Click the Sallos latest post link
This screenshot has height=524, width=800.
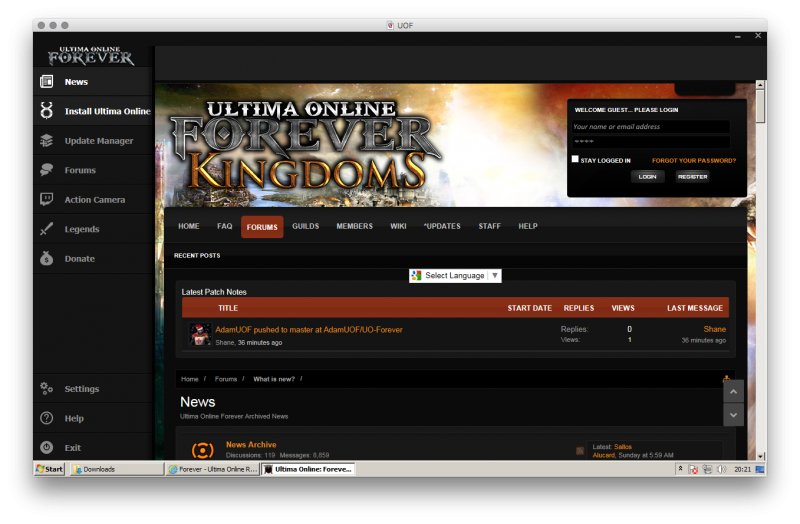click(x=623, y=447)
